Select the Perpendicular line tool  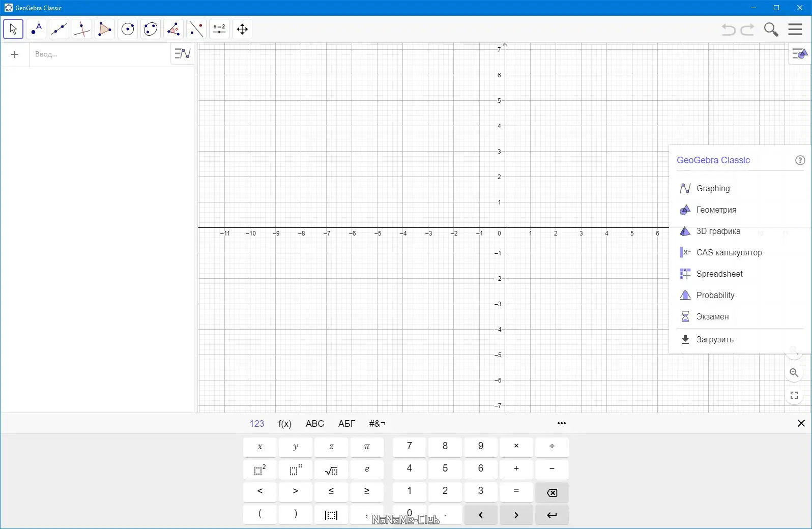[x=82, y=29]
